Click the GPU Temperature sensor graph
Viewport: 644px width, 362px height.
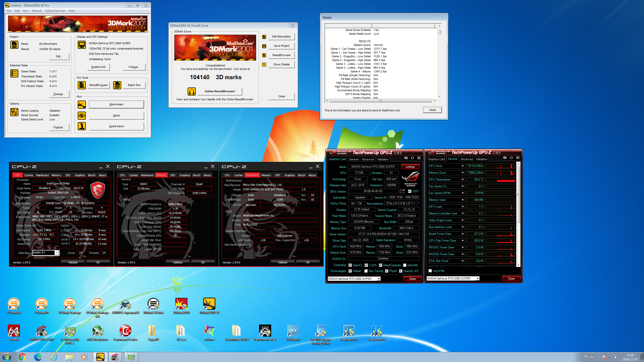(x=500, y=179)
